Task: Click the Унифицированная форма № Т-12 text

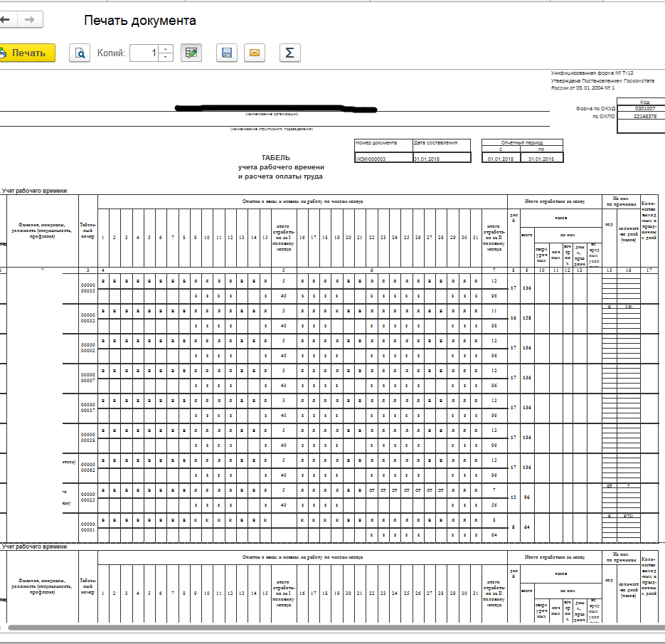Action: coord(592,73)
